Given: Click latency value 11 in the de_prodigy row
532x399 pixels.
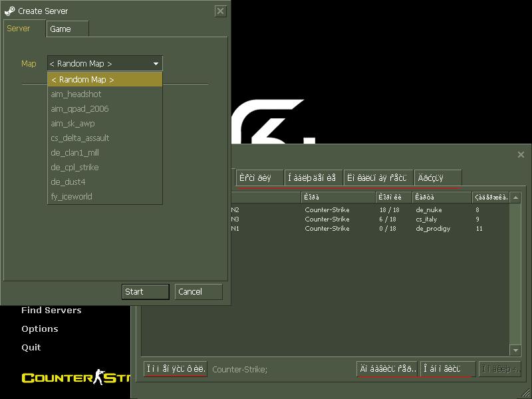Looking at the screenshot, I should pyautogui.click(x=479, y=228).
